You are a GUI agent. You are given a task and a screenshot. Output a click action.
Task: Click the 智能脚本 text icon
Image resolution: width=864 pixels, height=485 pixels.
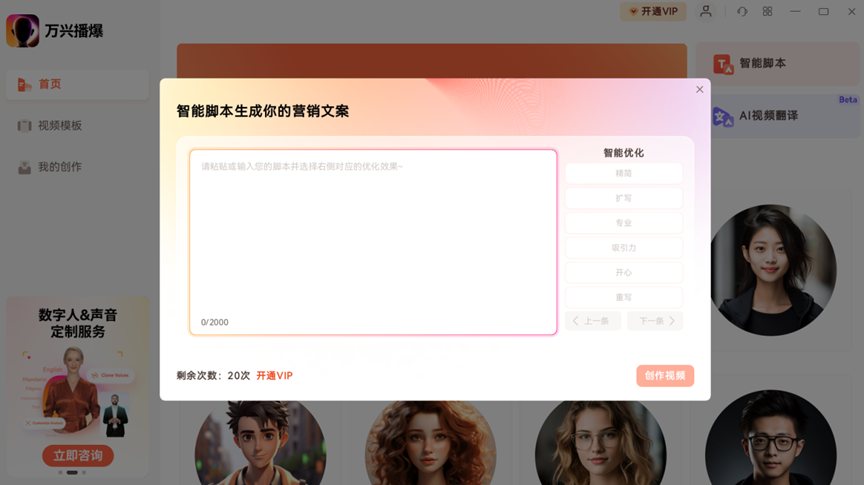[x=723, y=64]
